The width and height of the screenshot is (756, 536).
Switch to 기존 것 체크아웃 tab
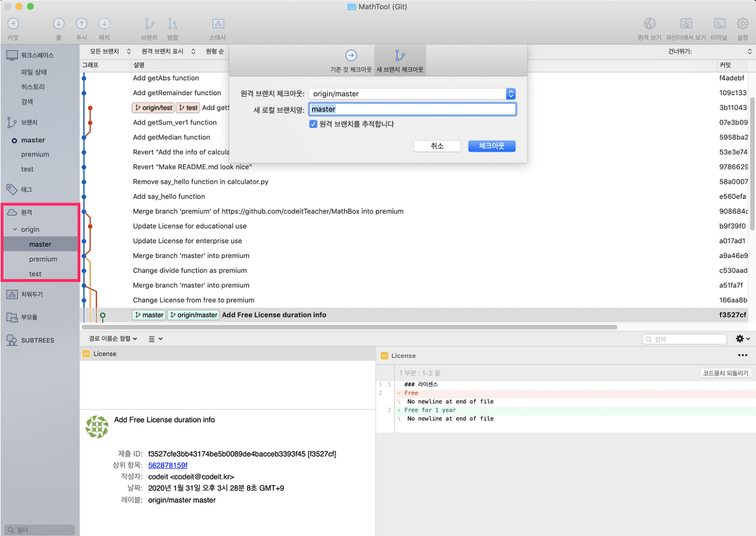point(351,60)
